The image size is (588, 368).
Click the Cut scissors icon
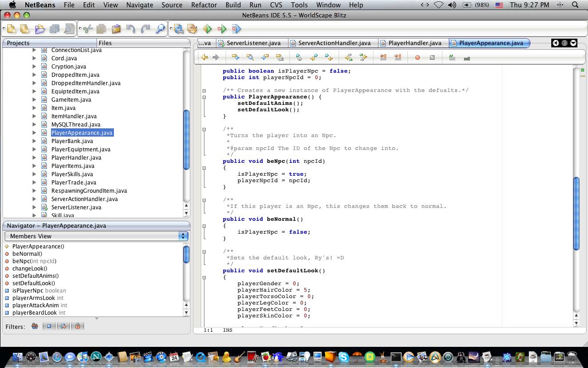point(87,29)
